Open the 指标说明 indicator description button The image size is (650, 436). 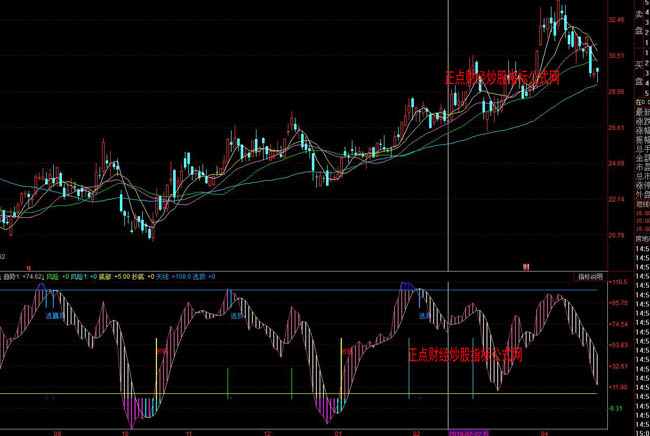(589, 276)
